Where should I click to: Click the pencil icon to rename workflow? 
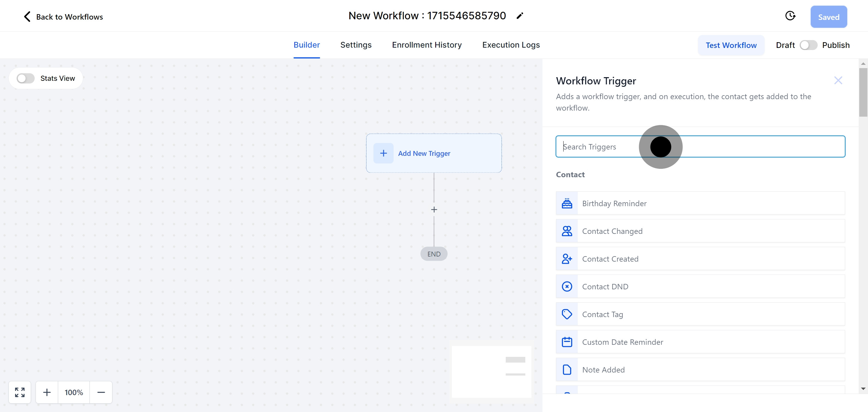click(x=520, y=16)
